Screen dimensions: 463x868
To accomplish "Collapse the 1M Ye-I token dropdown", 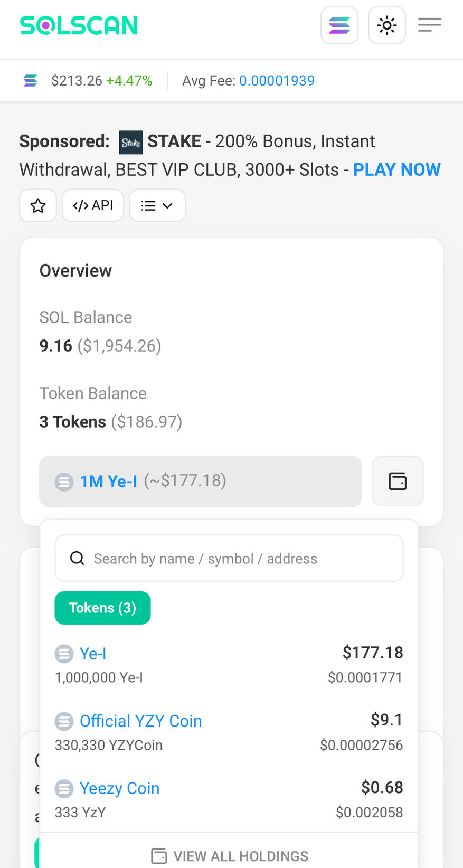I will (x=201, y=481).
